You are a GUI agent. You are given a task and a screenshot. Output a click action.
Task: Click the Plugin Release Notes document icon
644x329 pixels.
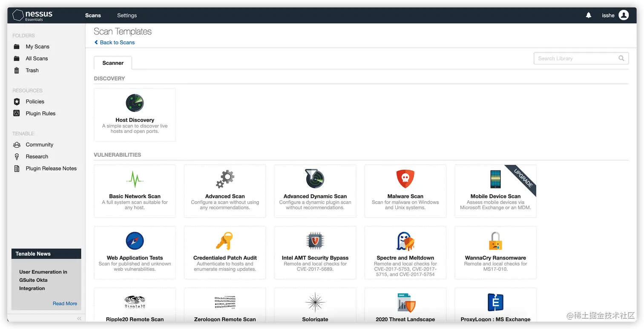pyautogui.click(x=17, y=168)
